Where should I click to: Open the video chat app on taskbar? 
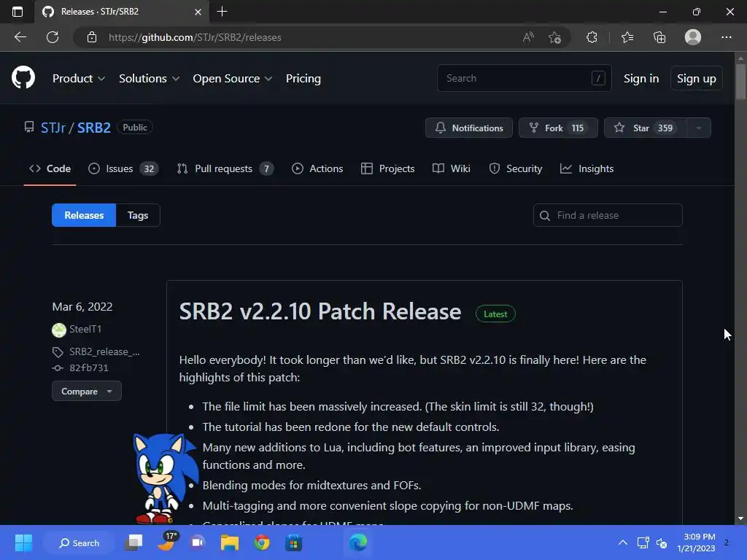click(x=198, y=542)
